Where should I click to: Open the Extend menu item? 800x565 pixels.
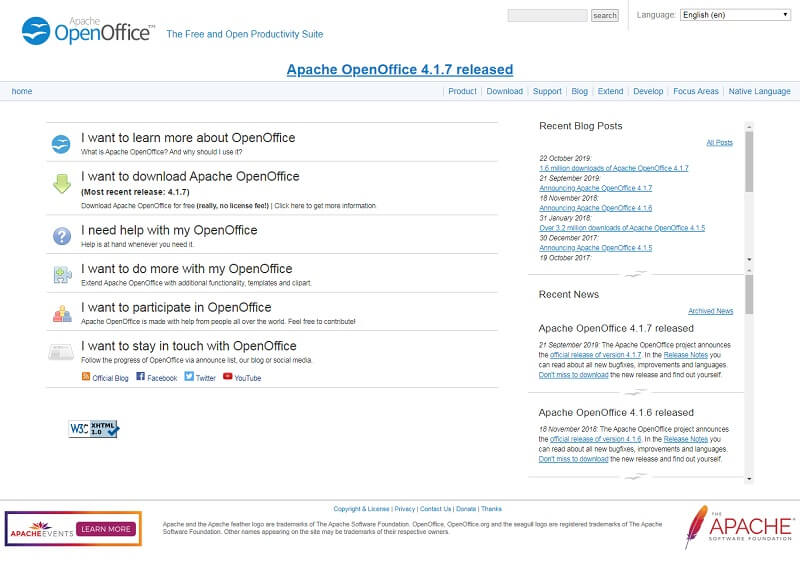610,91
